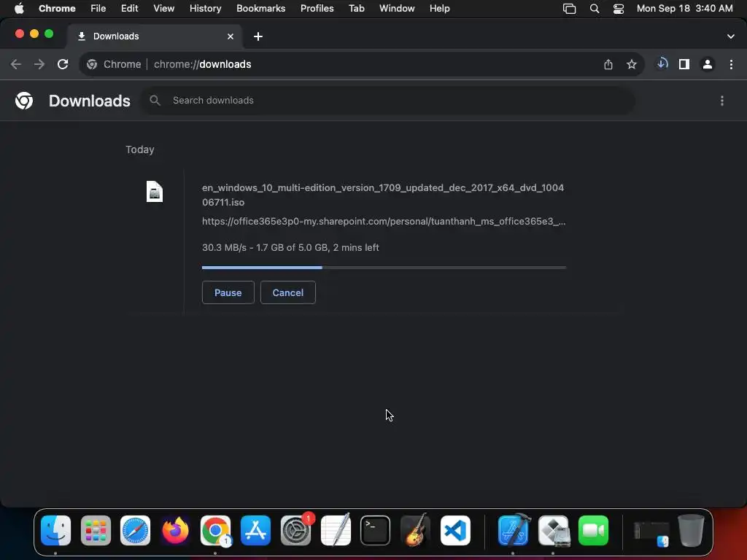
Task: Open the Chrome profile avatar
Action: [x=708, y=64]
